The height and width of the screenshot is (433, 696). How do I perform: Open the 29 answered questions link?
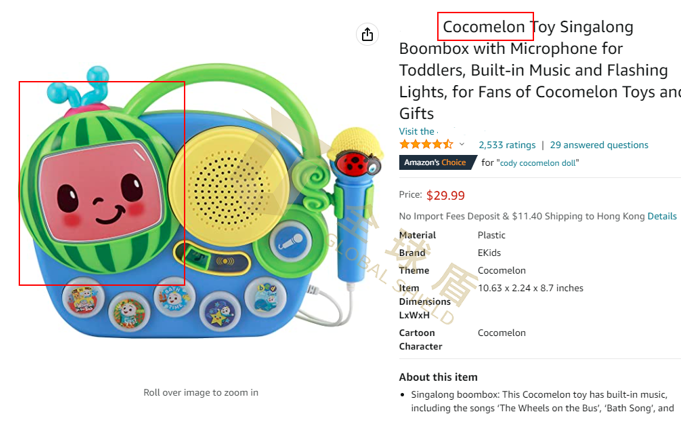click(x=599, y=145)
